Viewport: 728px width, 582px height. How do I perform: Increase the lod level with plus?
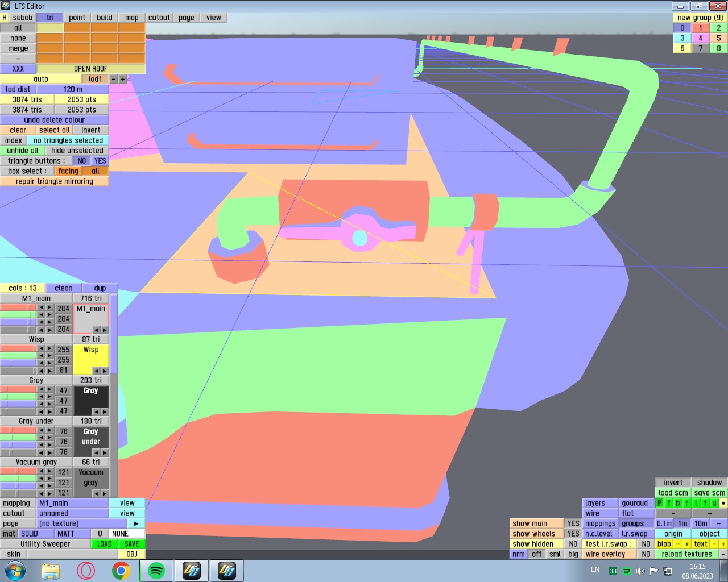pos(123,79)
